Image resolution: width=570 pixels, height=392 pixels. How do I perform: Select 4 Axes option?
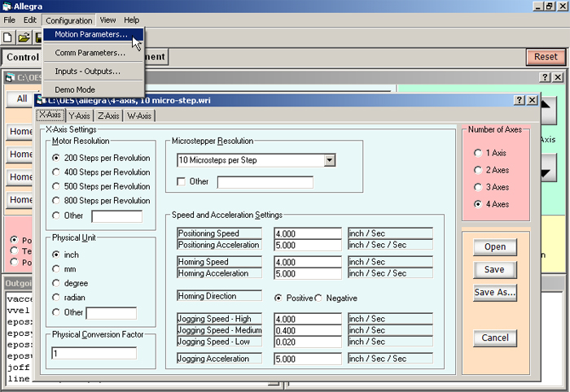point(492,204)
